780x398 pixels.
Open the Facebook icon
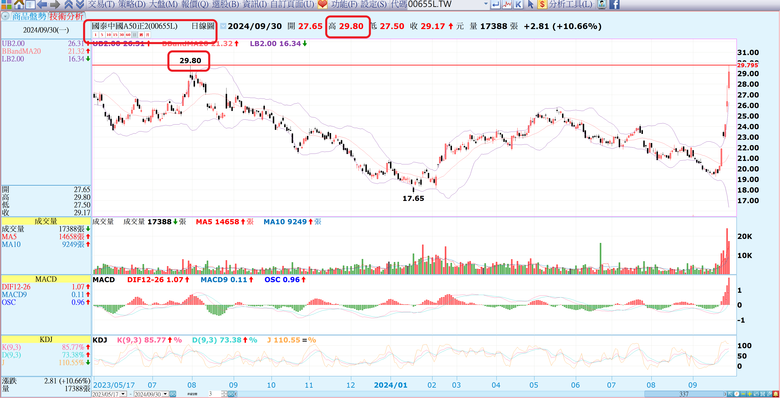point(614,4)
